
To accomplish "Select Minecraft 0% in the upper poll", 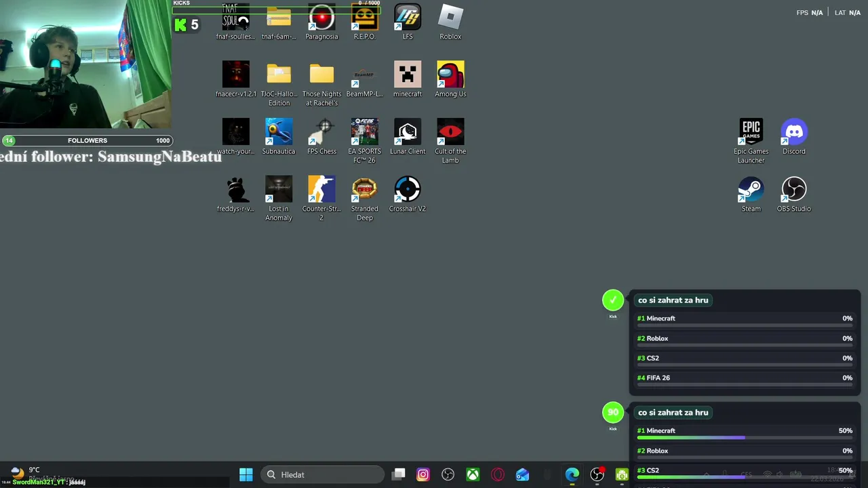I will [x=745, y=320].
